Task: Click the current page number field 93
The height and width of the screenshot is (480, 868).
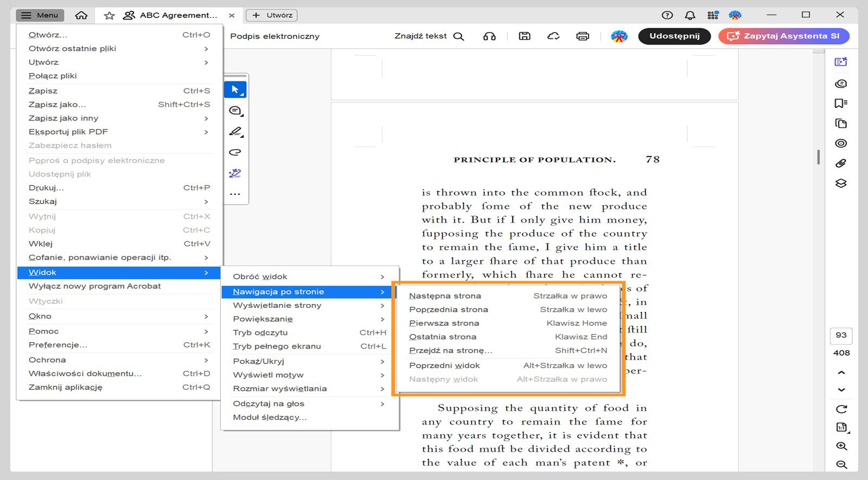Action: (x=841, y=336)
